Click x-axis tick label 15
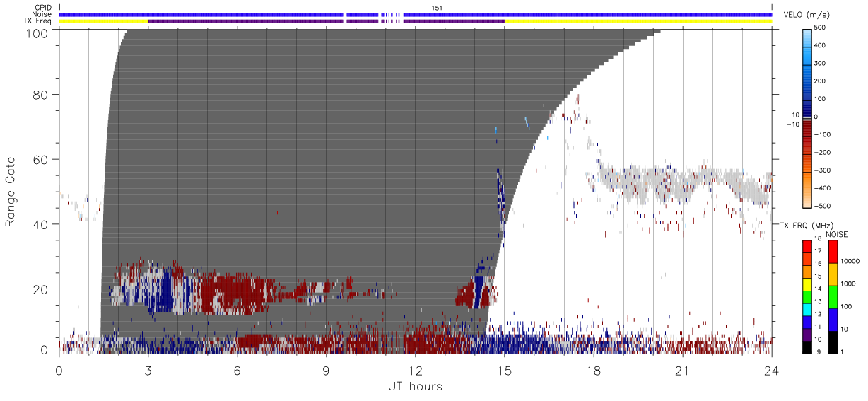Screen dimensions: 868x401 pyautogui.click(x=504, y=371)
